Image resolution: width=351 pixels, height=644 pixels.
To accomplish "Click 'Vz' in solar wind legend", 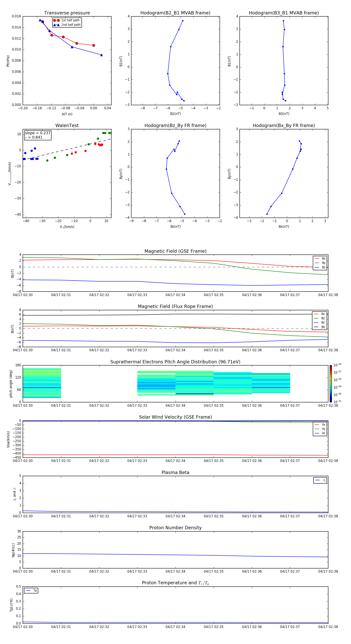I will (320, 433).
